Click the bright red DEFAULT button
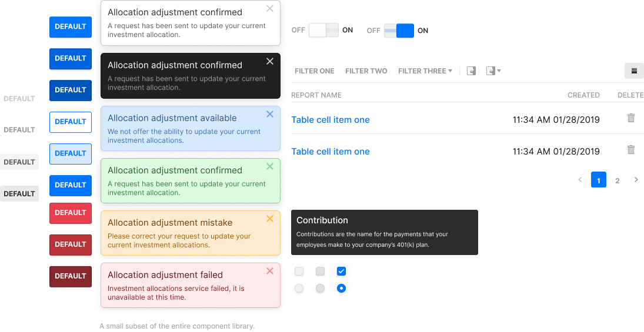 71,213
